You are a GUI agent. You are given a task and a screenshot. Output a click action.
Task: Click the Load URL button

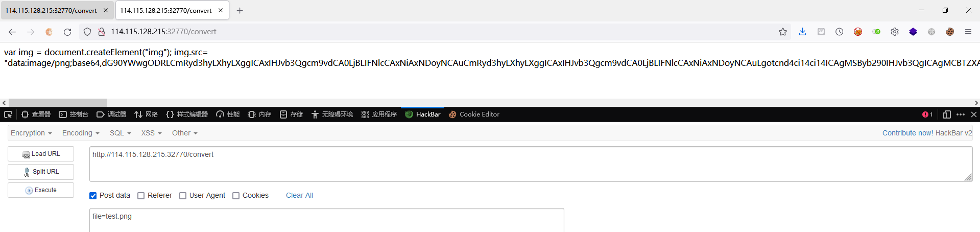click(41, 154)
